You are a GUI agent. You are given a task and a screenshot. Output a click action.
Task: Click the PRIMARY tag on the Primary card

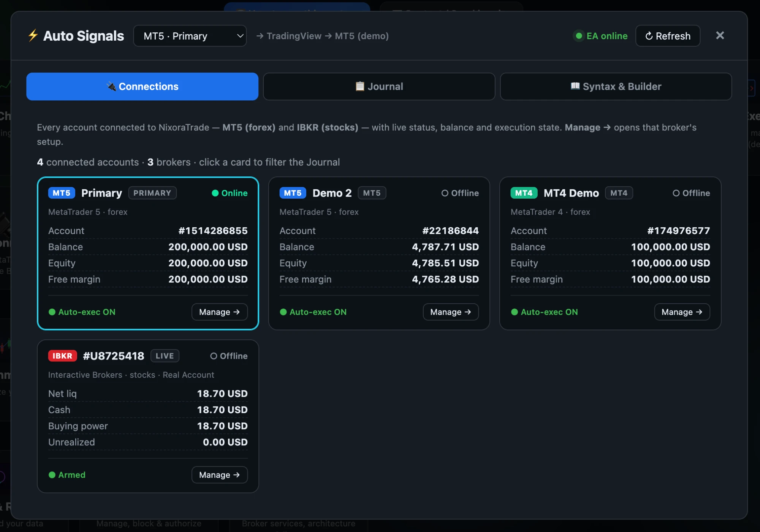click(152, 193)
